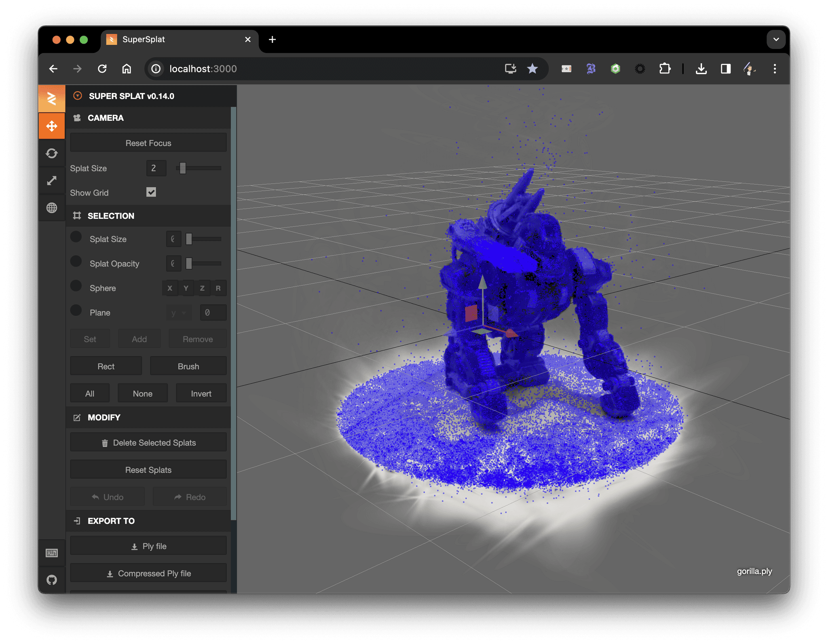The height and width of the screenshot is (644, 828).
Task: Open the browser extensions puzzle icon
Action: click(x=665, y=69)
